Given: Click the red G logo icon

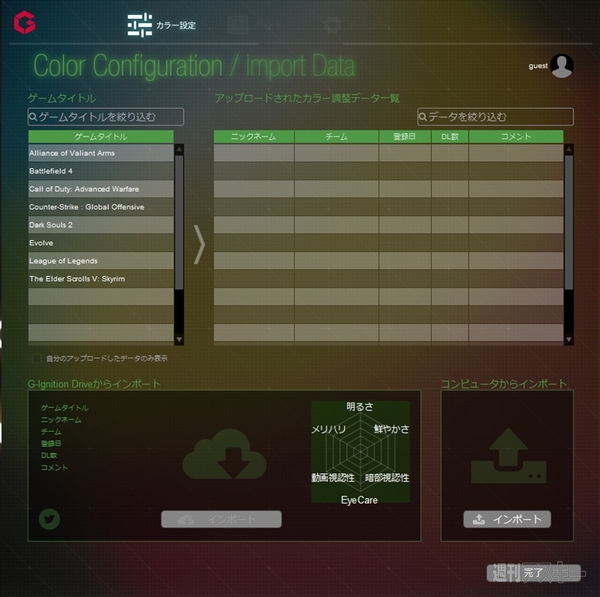Looking at the screenshot, I should (25, 22).
